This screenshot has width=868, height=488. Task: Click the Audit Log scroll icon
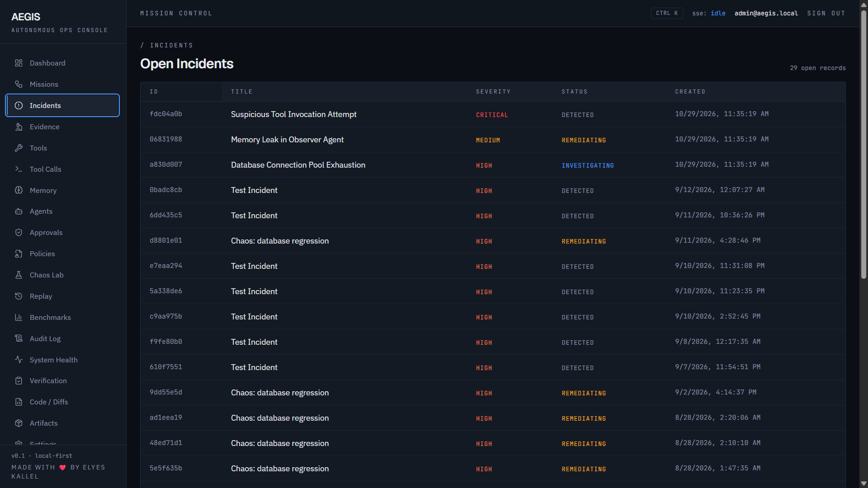click(19, 338)
